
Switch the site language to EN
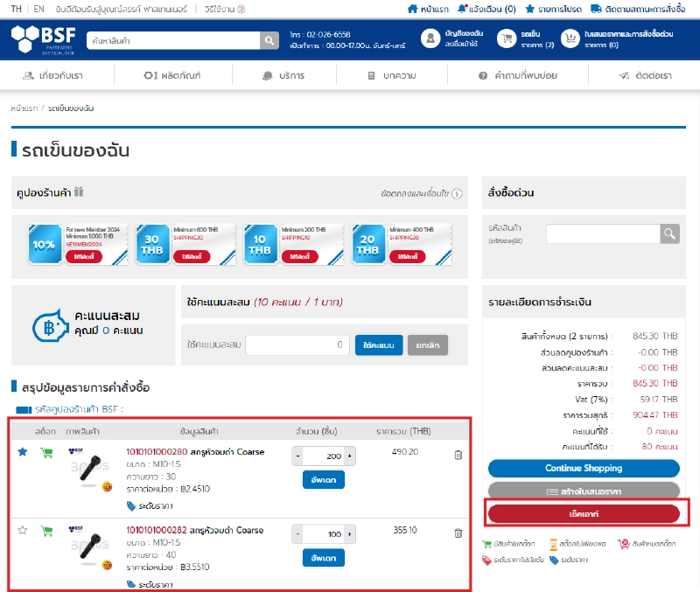pos(38,9)
